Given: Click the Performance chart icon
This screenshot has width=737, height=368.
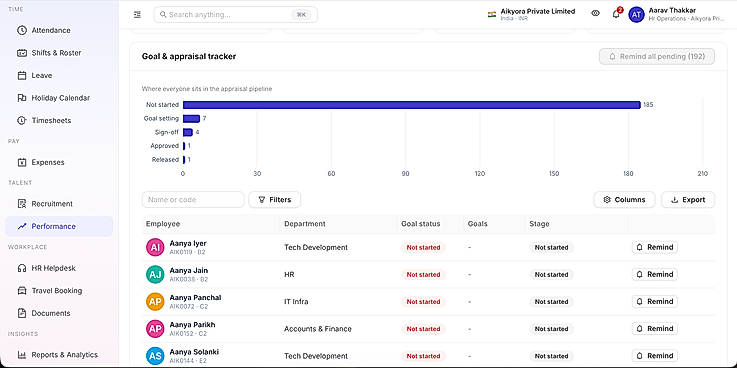Looking at the screenshot, I should [22, 226].
